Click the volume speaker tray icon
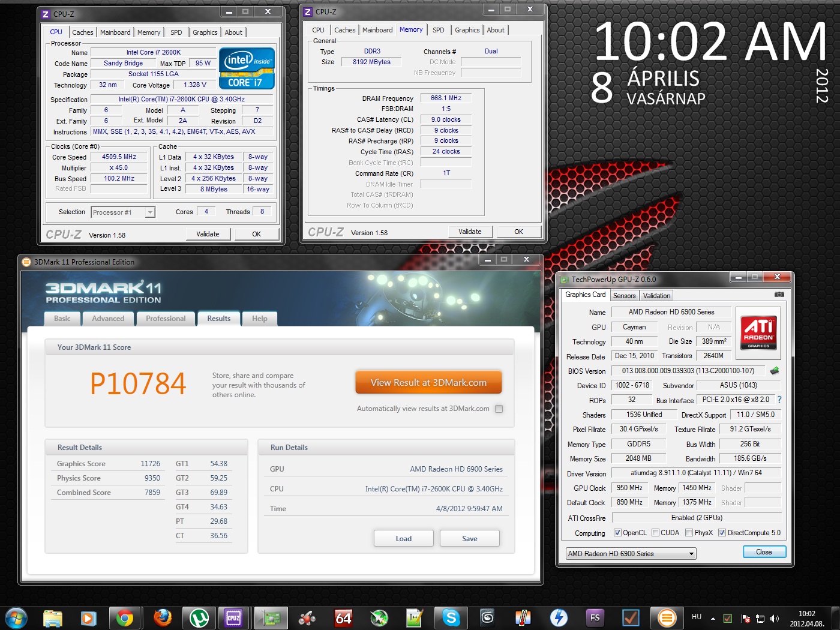Screen dimensions: 840x630 (775, 618)
